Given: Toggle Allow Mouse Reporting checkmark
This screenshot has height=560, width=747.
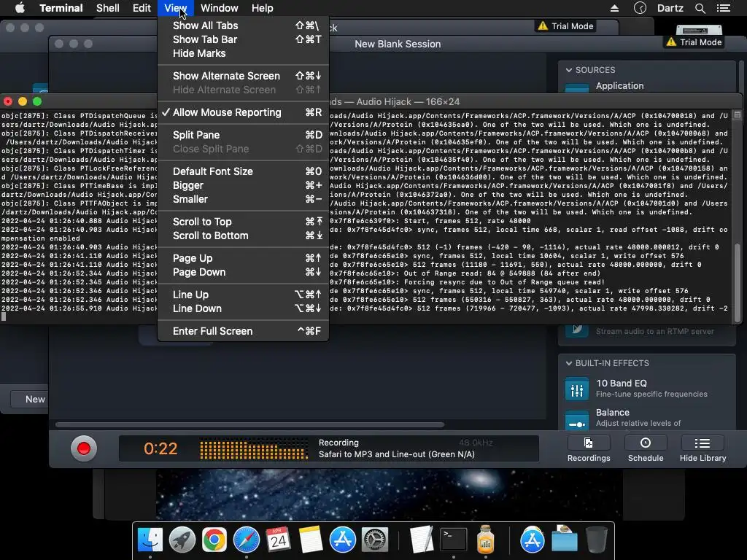Looking at the screenshot, I should pyautogui.click(x=243, y=112).
